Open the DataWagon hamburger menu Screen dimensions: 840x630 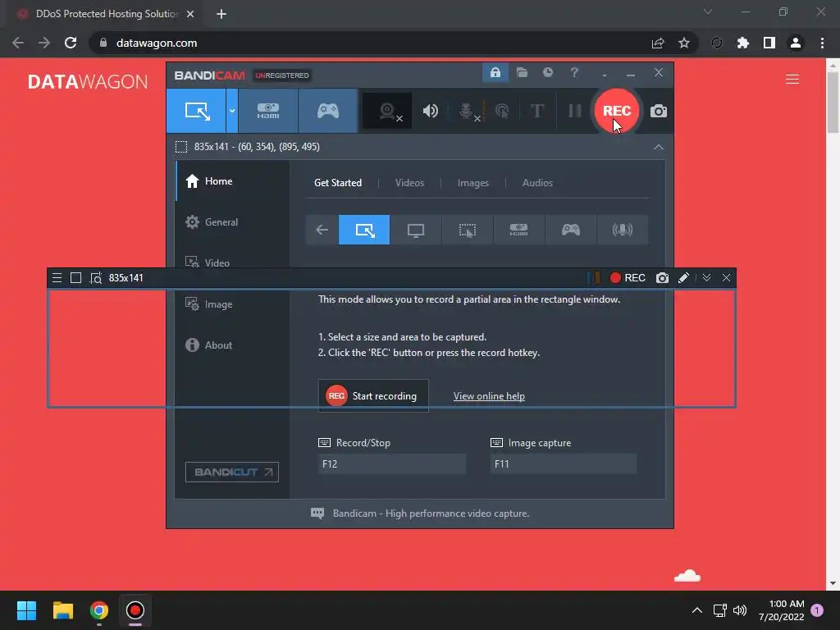792,80
